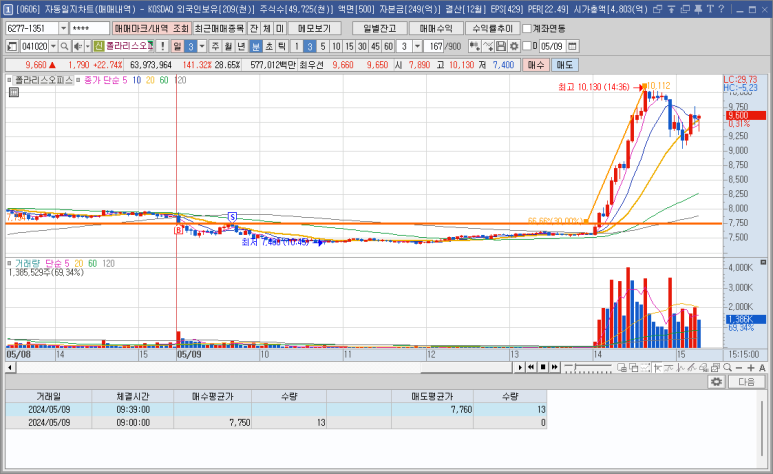This screenshot has width=773, height=474.
Task: Click the candle count field showing 167
Action: [x=435, y=46]
